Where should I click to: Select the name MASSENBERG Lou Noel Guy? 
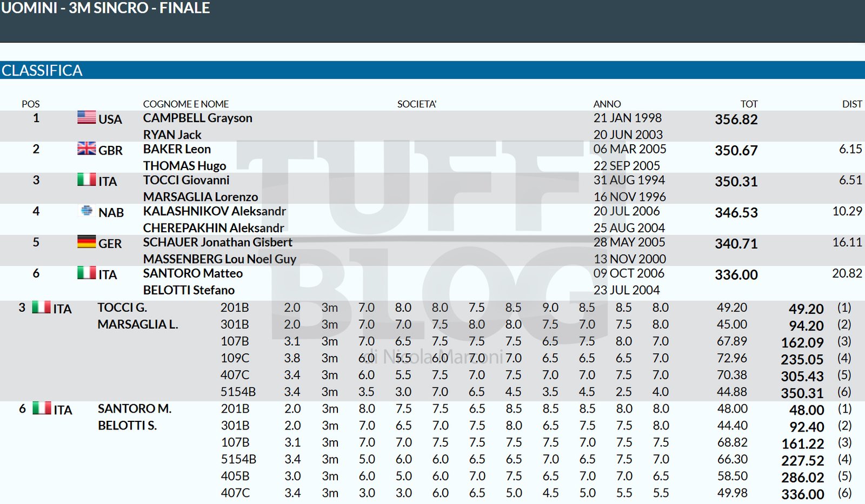[219, 259]
